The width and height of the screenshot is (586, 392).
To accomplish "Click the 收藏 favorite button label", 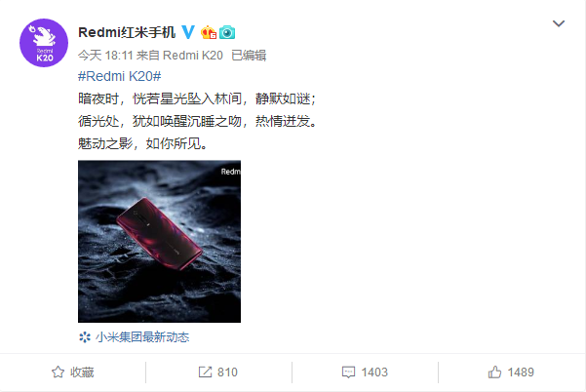I will coord(82,372).
